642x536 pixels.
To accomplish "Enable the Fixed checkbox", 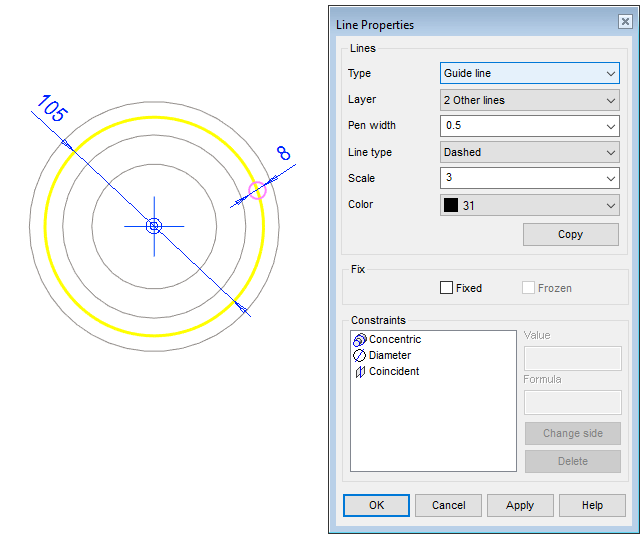I will (447, 288).
